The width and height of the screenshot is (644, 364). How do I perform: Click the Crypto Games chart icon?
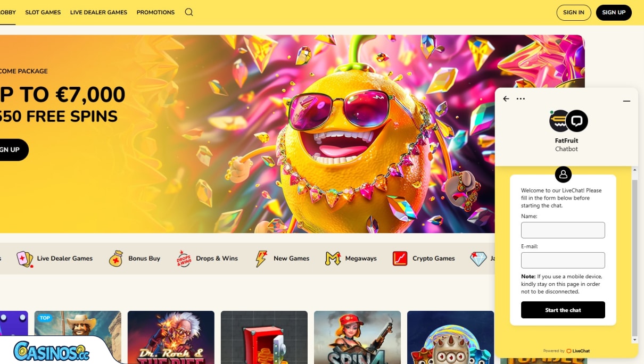tap(400, 259)
